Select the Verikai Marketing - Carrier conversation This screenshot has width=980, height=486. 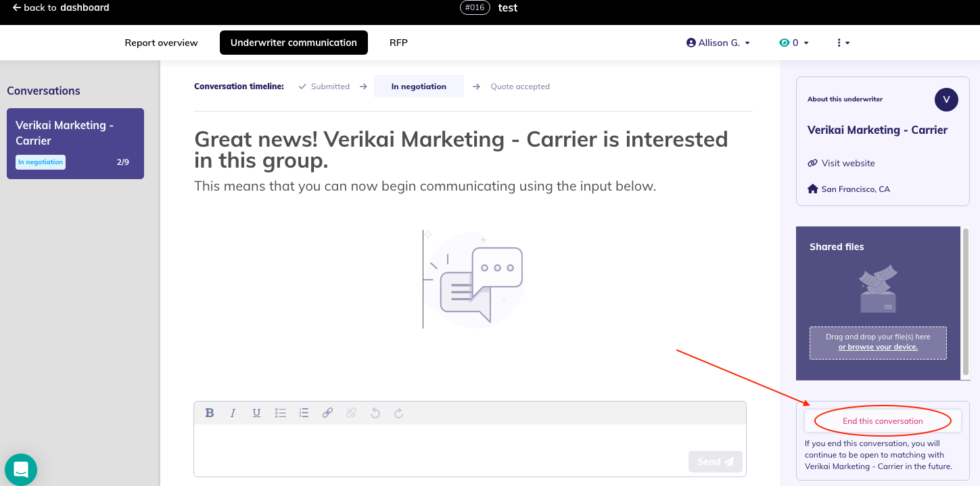click(75, 143)
